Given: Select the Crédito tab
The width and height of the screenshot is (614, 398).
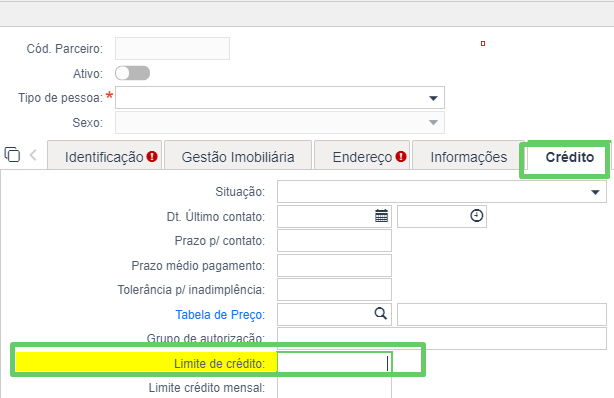Looking at the screenshot, I should pyautogui.click(x=569, y=157).
